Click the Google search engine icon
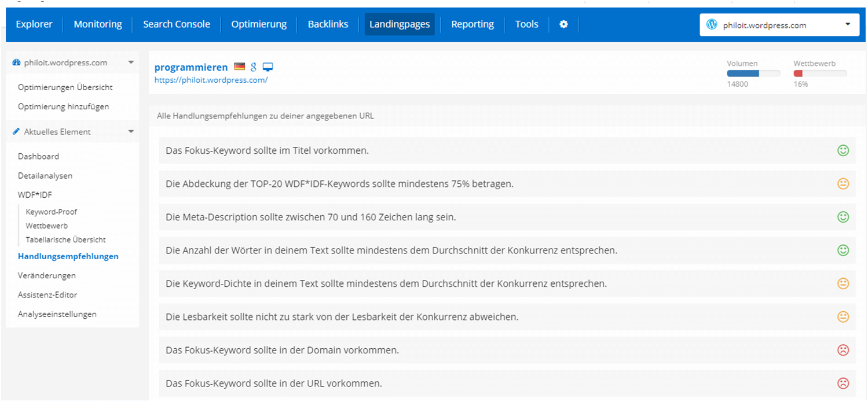This screenshot has width=868, height=402. pos(253,67)
